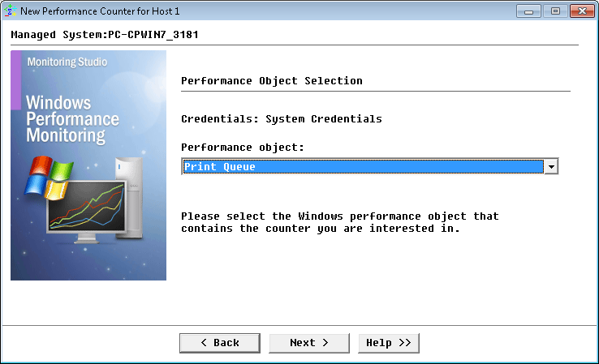The height and width of the screenshot is (364, 599).
Task: Go back with the Back button
Action: pyautogui.click(x=220, y=343)
